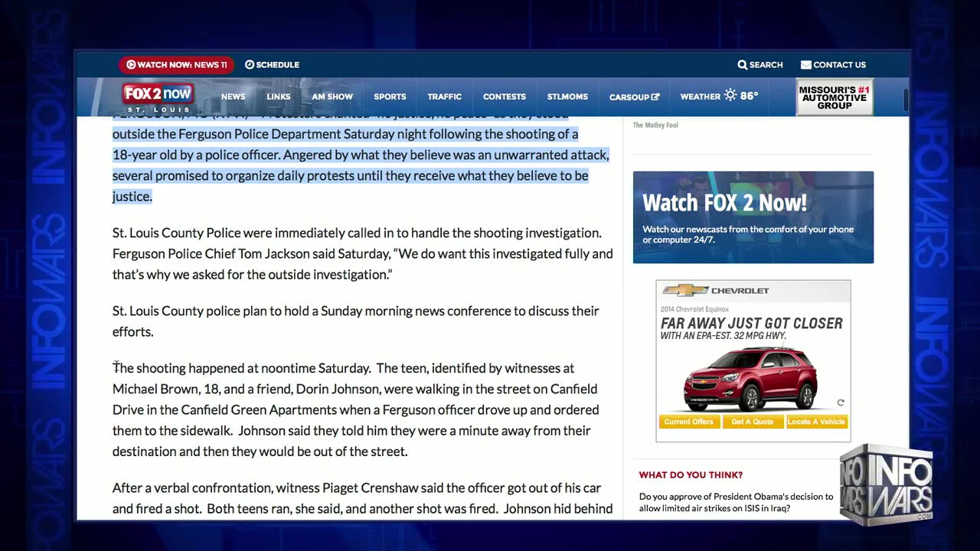Open the Carsoup menu item
This screenshot has height=551, width=980.
[x=634, y=97]
